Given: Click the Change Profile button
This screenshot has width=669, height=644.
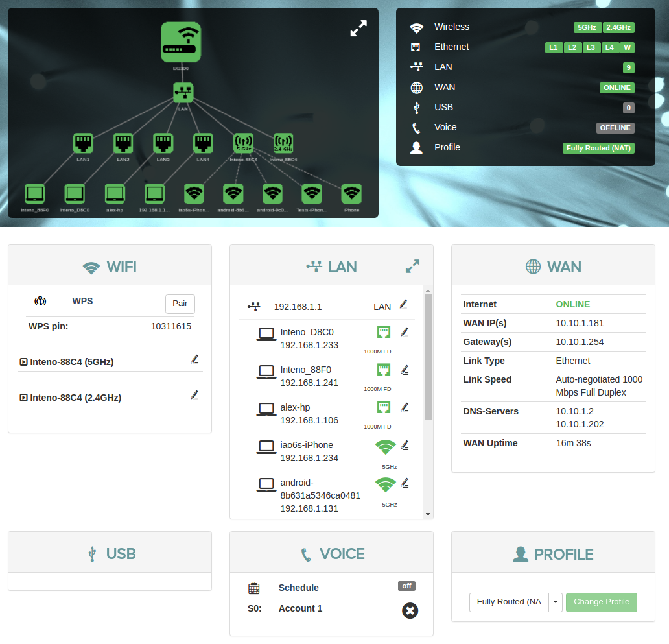Looking at the screenshot, I should (601, 602).
